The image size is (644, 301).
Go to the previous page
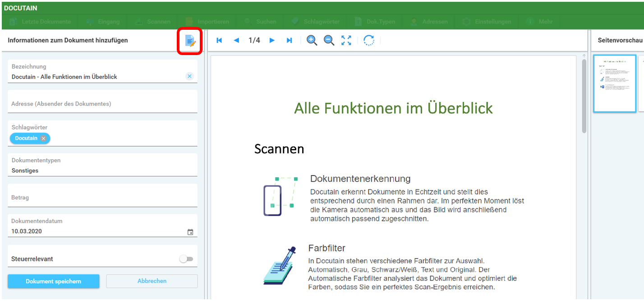click(x=236, y=41)
